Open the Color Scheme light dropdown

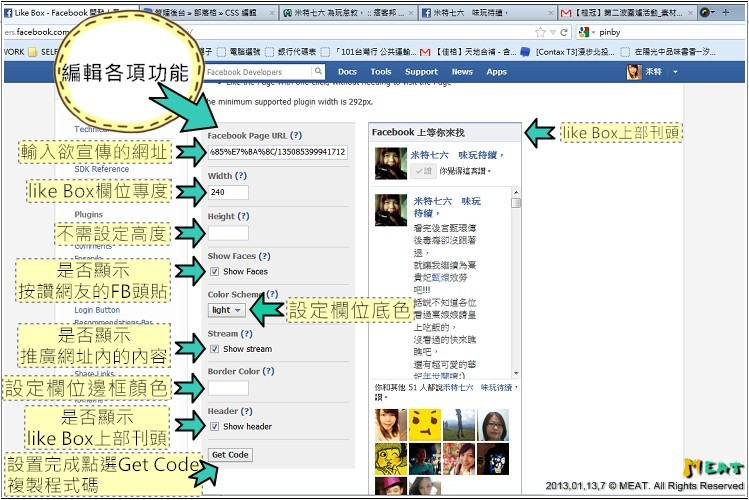coord(226,310)
